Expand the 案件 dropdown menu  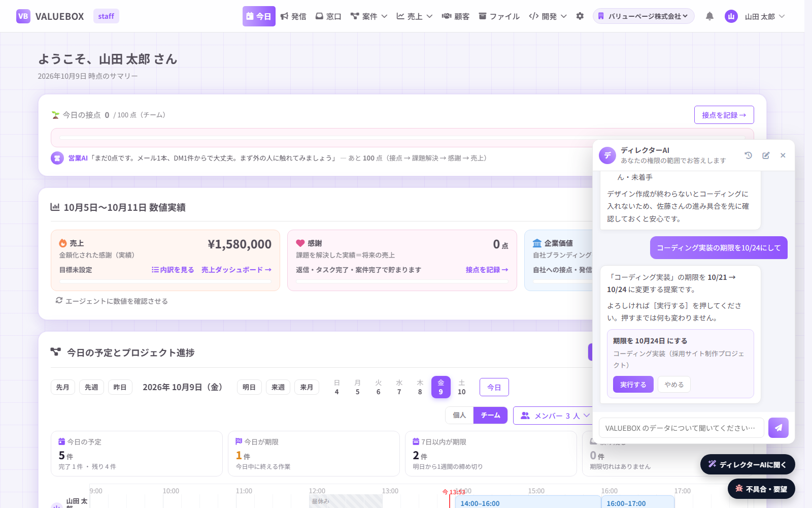point(369,16)
